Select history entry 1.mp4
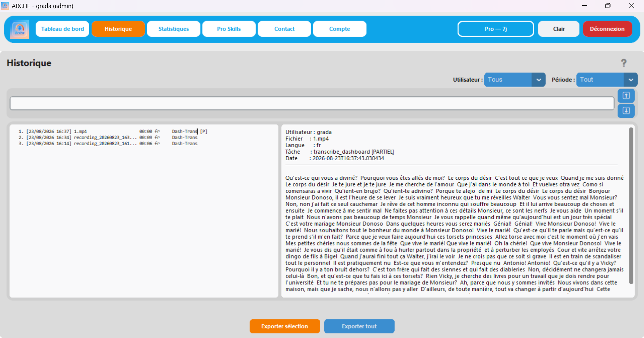This screenshot has width=644, height=338. pos(113,131)
